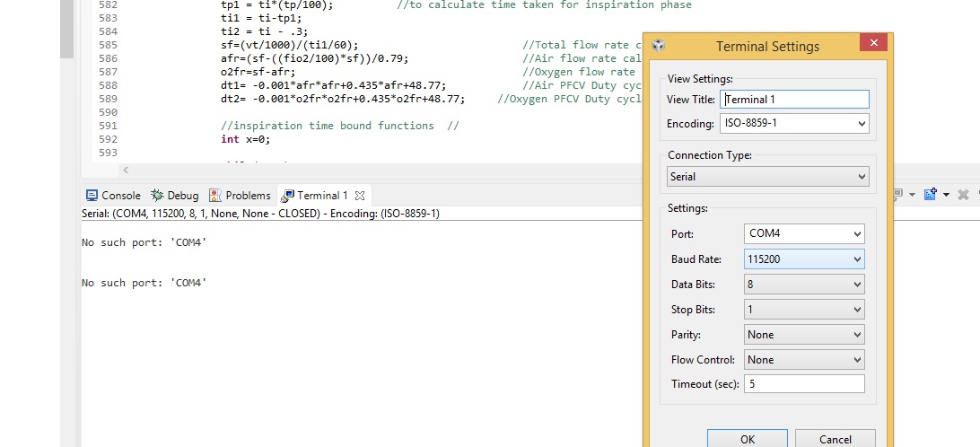Expand dropdown arrow left of new terminal icon
Viewport: 980px width, 447px height.
coord(912,195)
